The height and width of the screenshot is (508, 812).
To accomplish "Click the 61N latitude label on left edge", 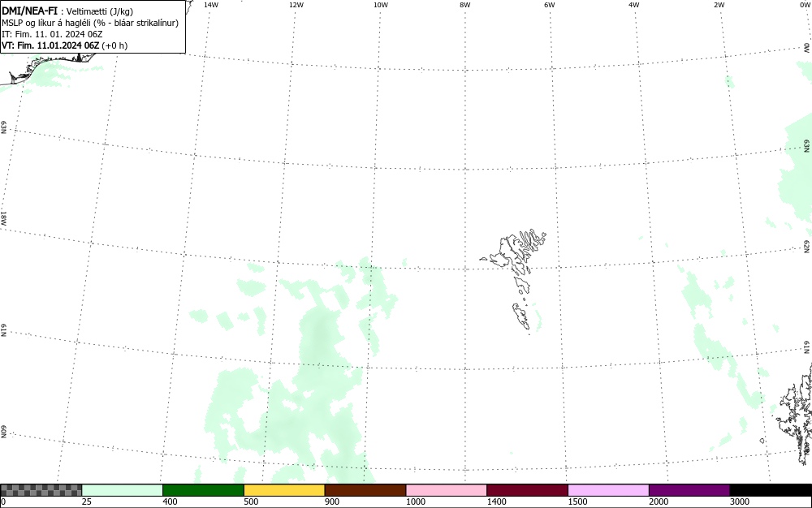I will (3, 330).
